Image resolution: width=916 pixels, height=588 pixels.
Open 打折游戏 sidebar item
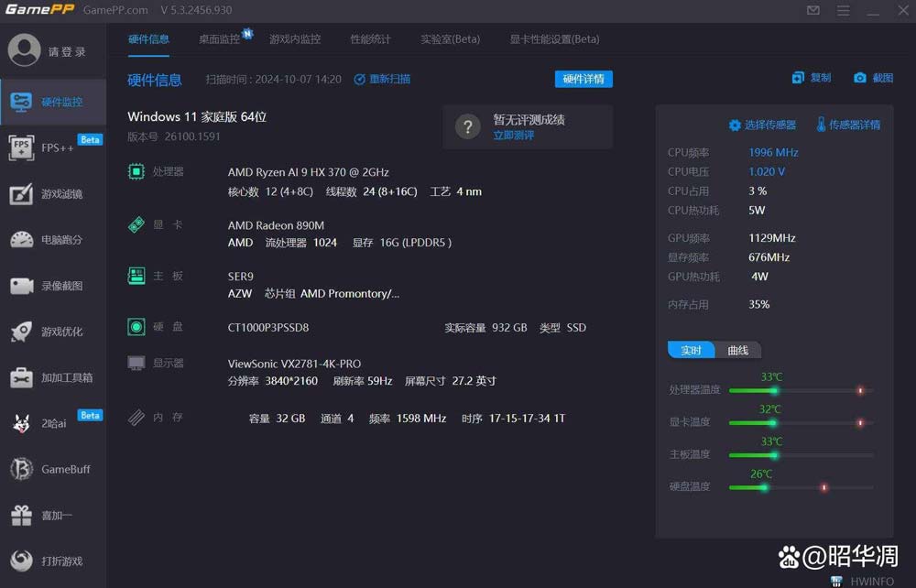[x=53, y=561]
